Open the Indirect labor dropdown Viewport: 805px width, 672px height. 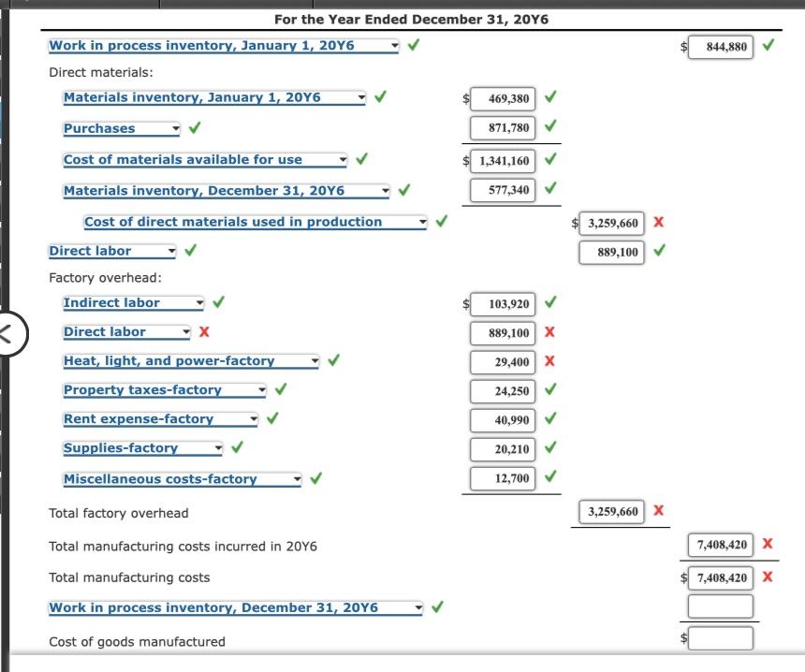pyautogui.click(x=133, y=303)
